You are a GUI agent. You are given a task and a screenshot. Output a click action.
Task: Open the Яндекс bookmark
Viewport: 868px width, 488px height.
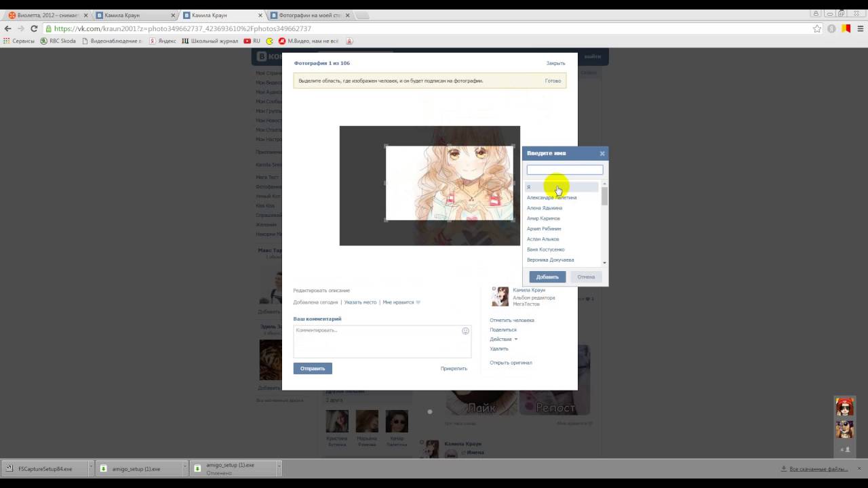coord(162,41)
